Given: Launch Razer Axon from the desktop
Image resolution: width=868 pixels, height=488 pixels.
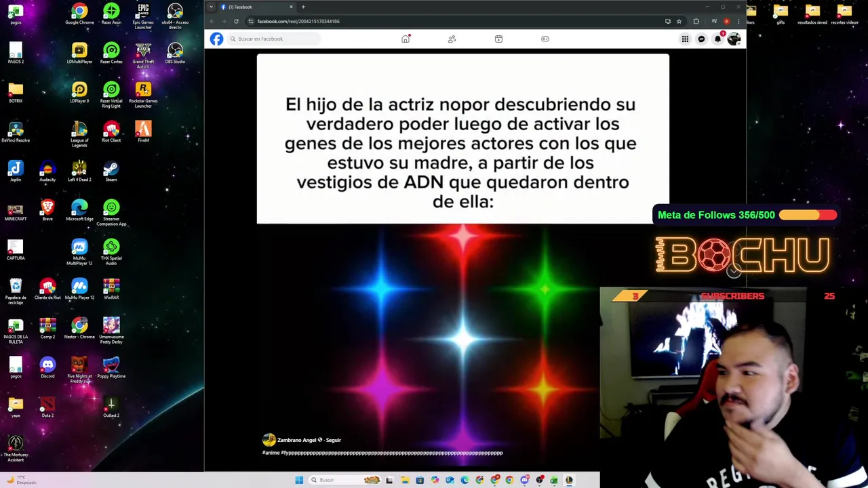Looking at the screenshot, I should (x=111, y=14).
